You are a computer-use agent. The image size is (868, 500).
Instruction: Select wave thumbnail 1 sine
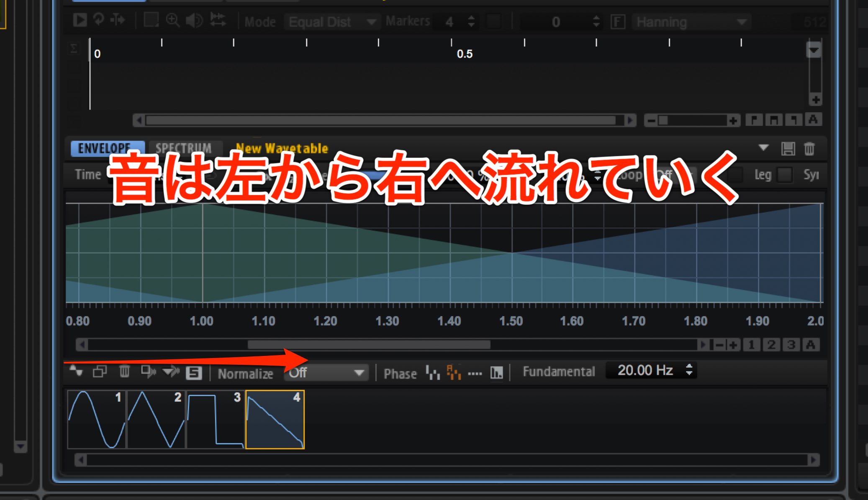[97, 420]
